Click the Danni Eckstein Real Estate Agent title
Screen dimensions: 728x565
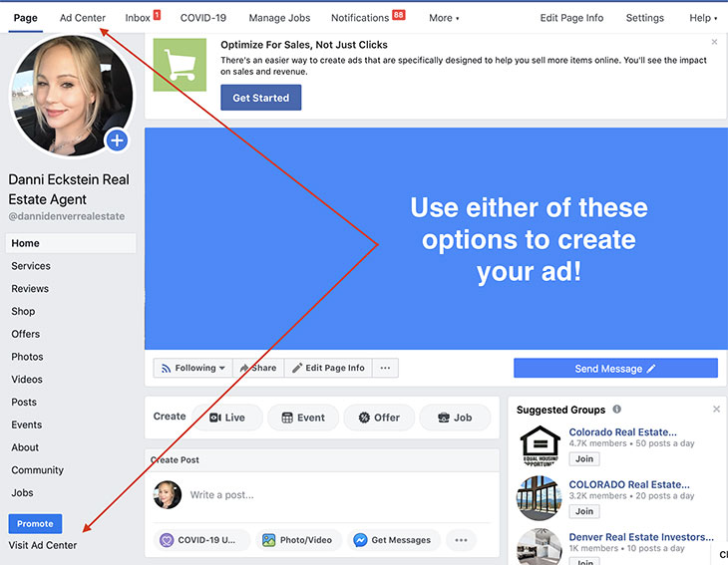tap(69, 189)
